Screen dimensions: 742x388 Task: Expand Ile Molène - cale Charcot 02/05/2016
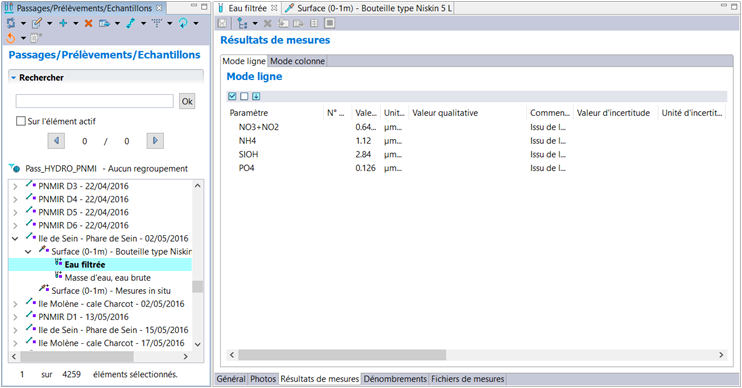15,304
